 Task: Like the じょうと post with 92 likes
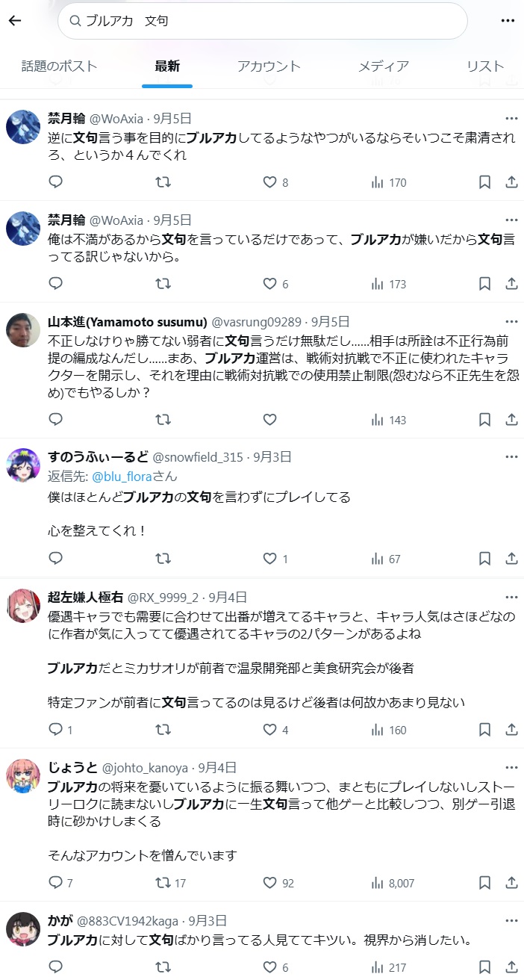pos(270,883)
